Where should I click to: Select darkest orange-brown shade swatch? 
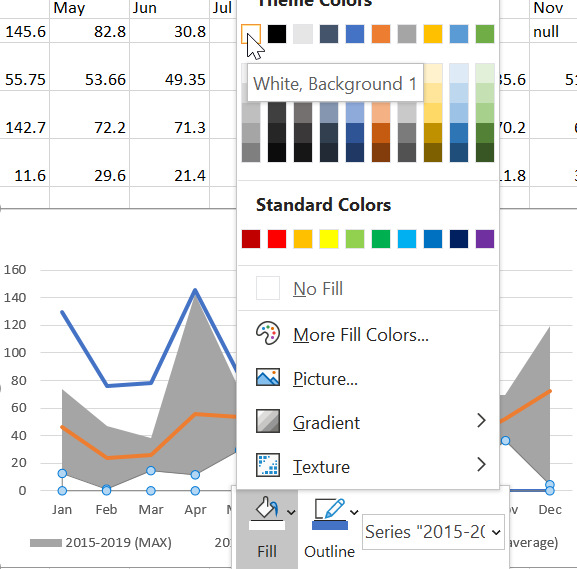tap(381, 152)
